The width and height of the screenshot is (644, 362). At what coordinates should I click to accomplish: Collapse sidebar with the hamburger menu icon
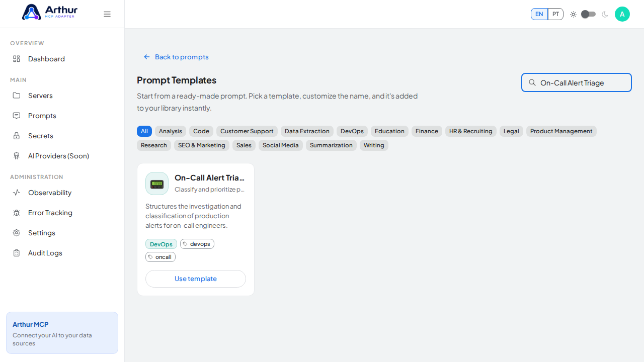pyautogui.click(x=107, y=14)
